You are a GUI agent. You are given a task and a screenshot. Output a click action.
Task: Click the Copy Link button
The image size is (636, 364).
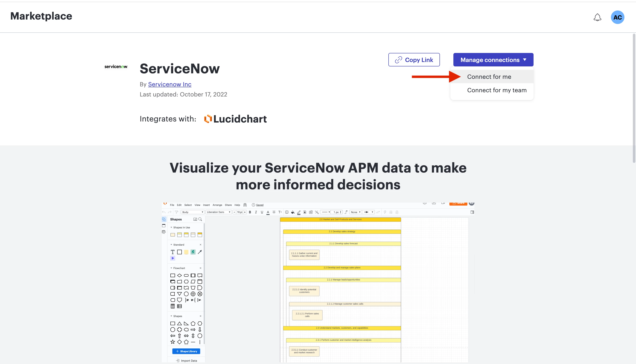point(414,60)
